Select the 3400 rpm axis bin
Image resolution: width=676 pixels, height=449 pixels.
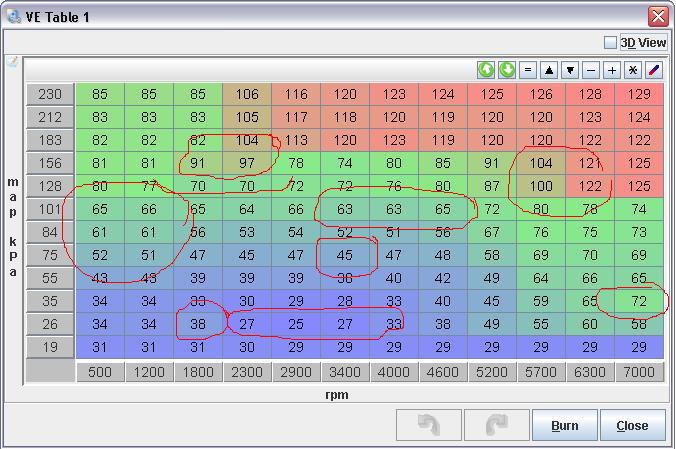point(345,372)
